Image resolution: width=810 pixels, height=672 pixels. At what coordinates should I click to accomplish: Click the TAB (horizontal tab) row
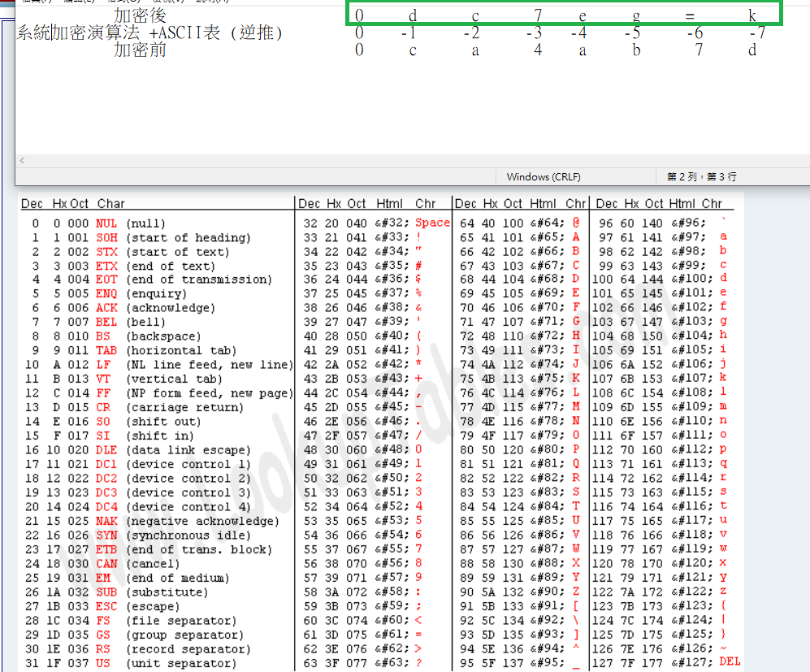134,350
